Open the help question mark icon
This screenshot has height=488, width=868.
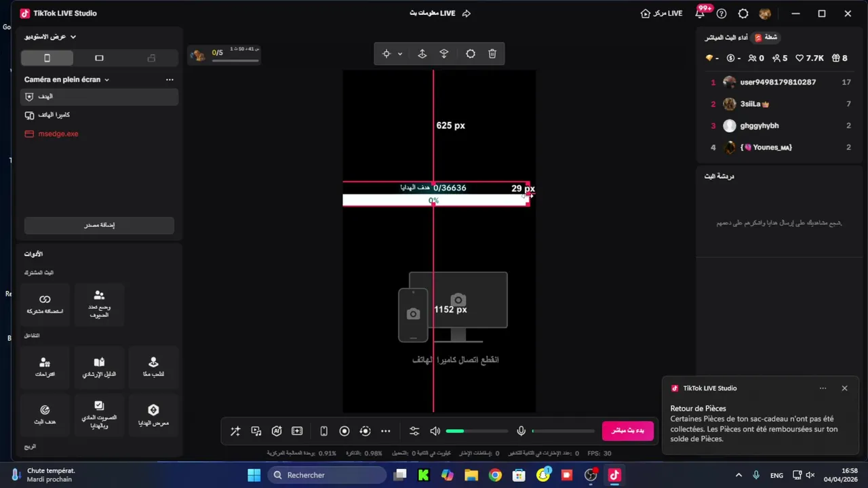point(722,14)
